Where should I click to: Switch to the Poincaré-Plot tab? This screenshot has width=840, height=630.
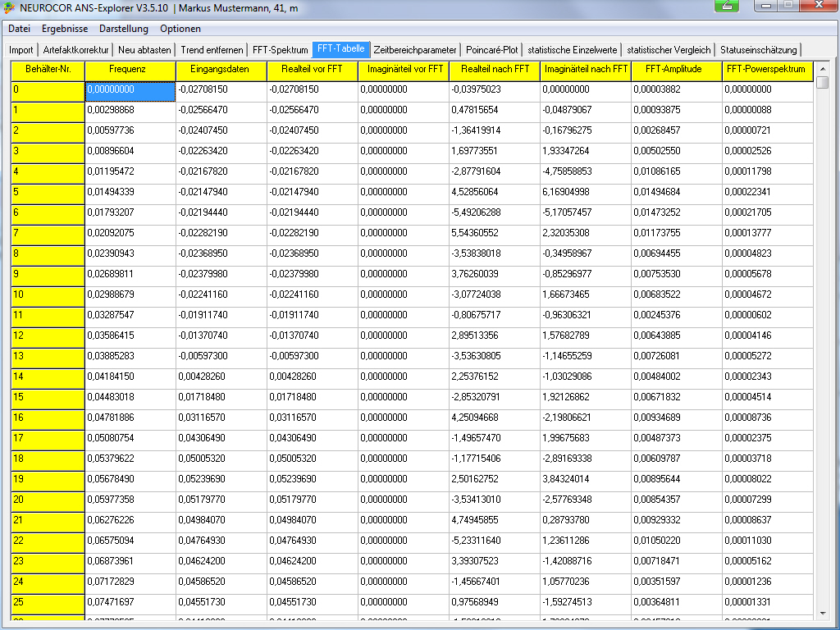coord(492,50)
